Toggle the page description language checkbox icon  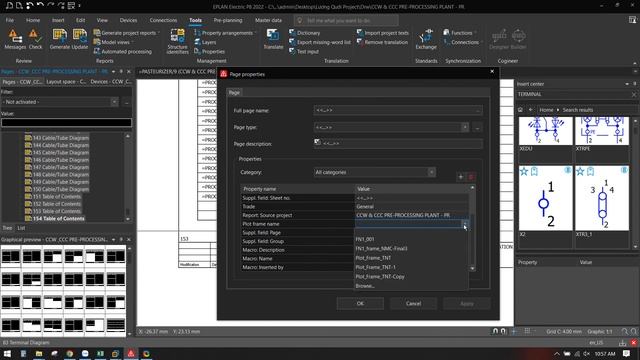pos(318,142)
